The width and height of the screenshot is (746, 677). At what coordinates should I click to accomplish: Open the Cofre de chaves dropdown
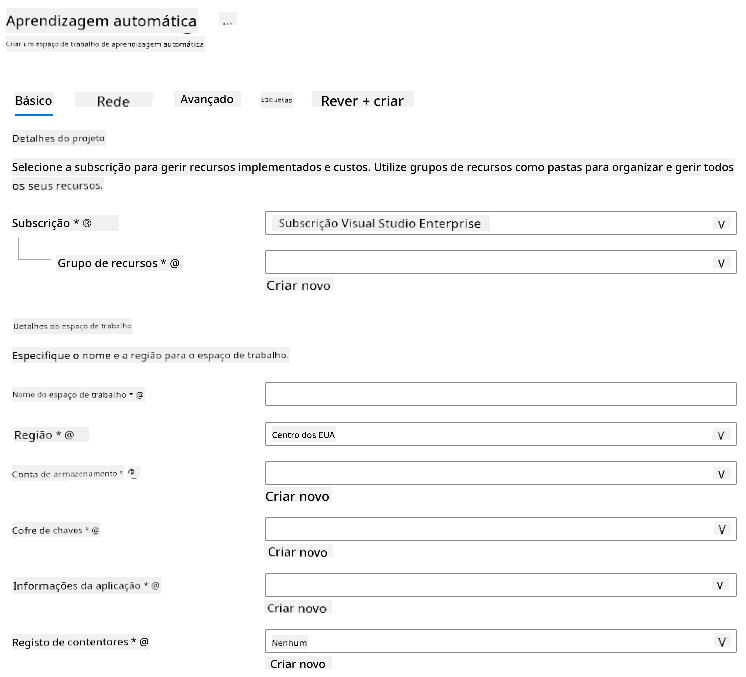(501, 529)
